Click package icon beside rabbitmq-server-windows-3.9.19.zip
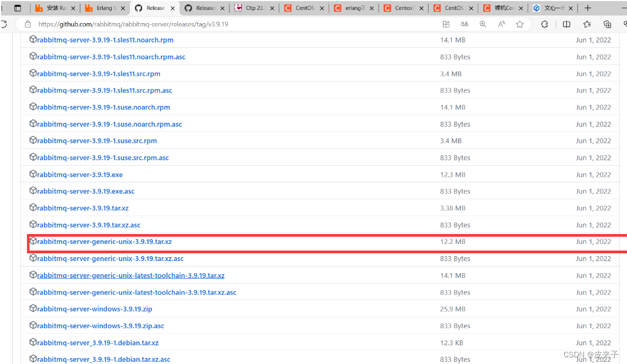The image size is (627, 364). (33, 308)
